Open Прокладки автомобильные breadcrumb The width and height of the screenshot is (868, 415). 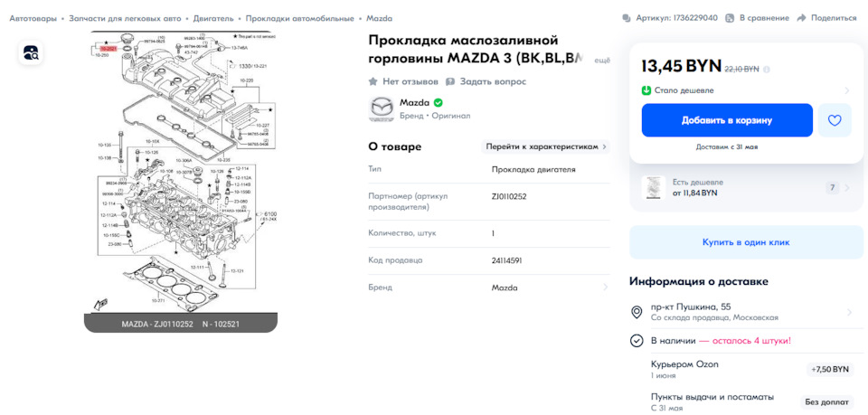(299, 18)
